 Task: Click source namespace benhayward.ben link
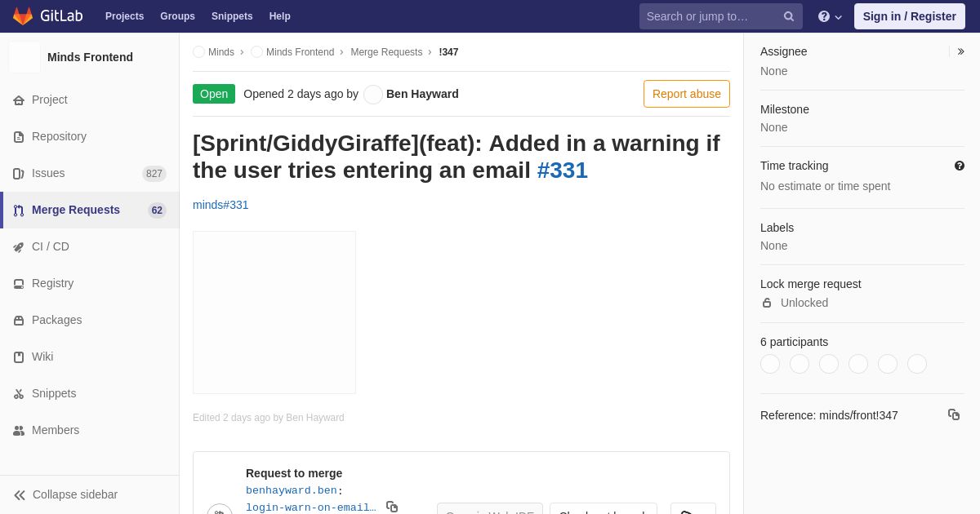[292, 490]
